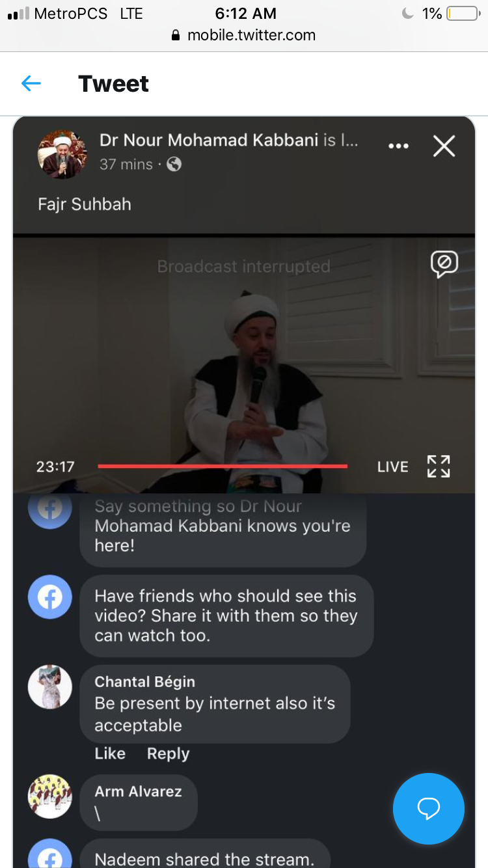This screenshot has height=868, width=488.
Task: Reply to Chantal Bégin's comment
Action: [x=168, y=753]
